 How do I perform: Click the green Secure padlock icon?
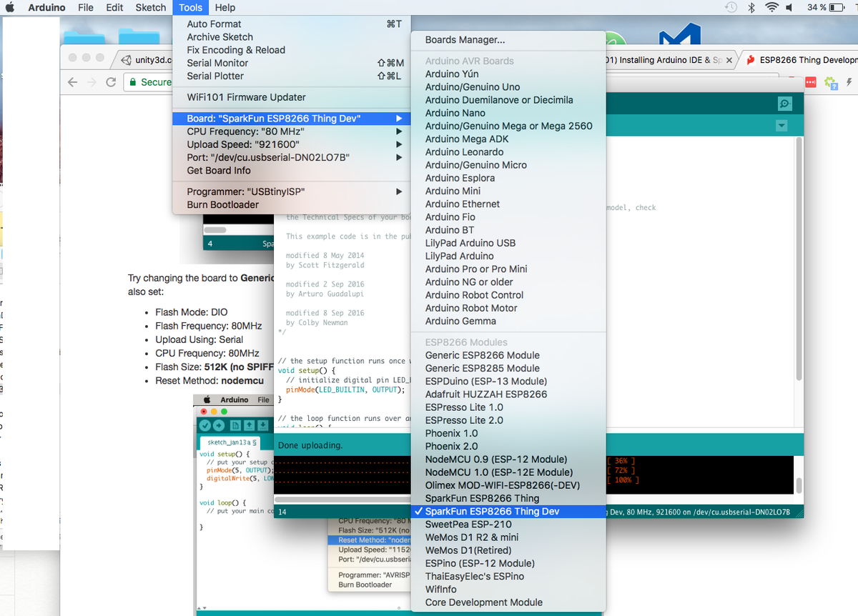133,82
